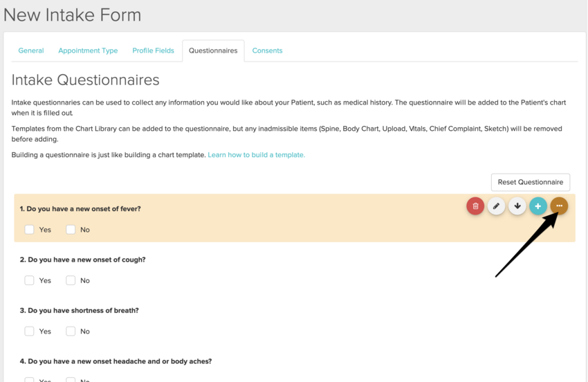The width and height of the screenshot is (588, 382).
Task: Move question 1 down with arrow icon
Action: tap(517, 206)
